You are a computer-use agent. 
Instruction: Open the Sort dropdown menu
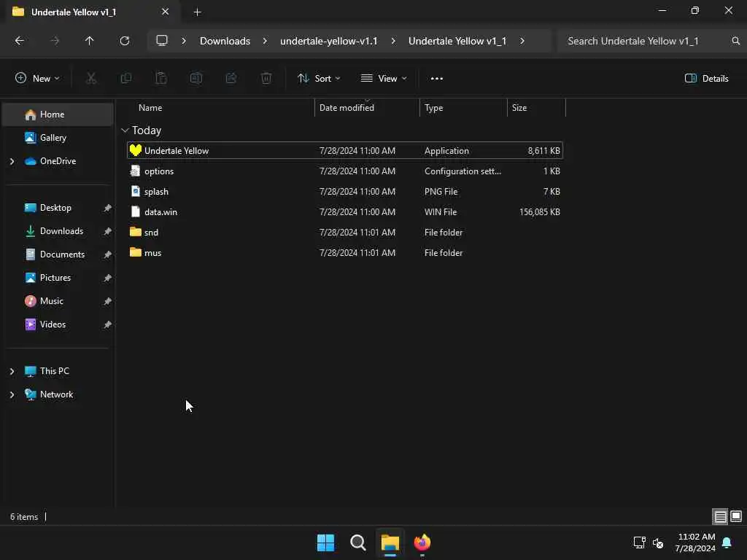319,79
